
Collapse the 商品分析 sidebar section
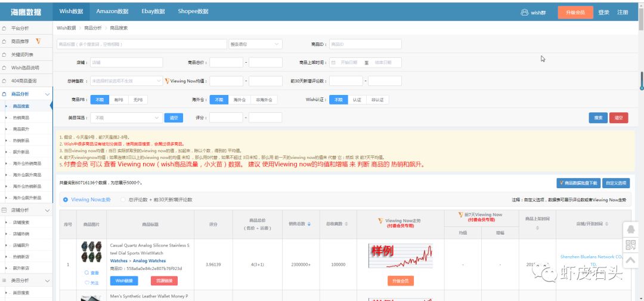[47, 94]
